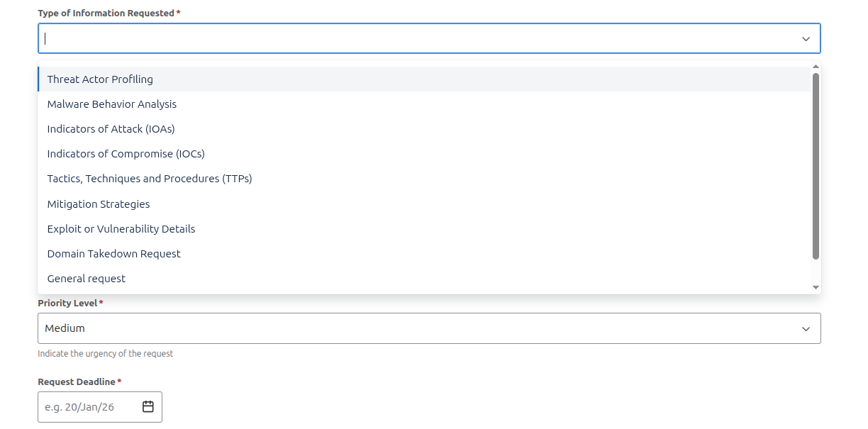Open the Priority Level dropdown chevron
The image size is (868, 429).
[806, 329]
